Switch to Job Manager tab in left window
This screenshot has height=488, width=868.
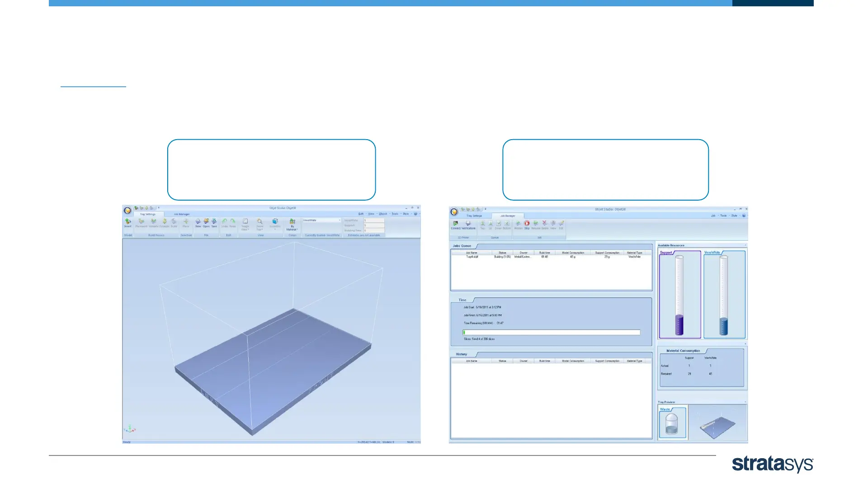tap(182, 214)
